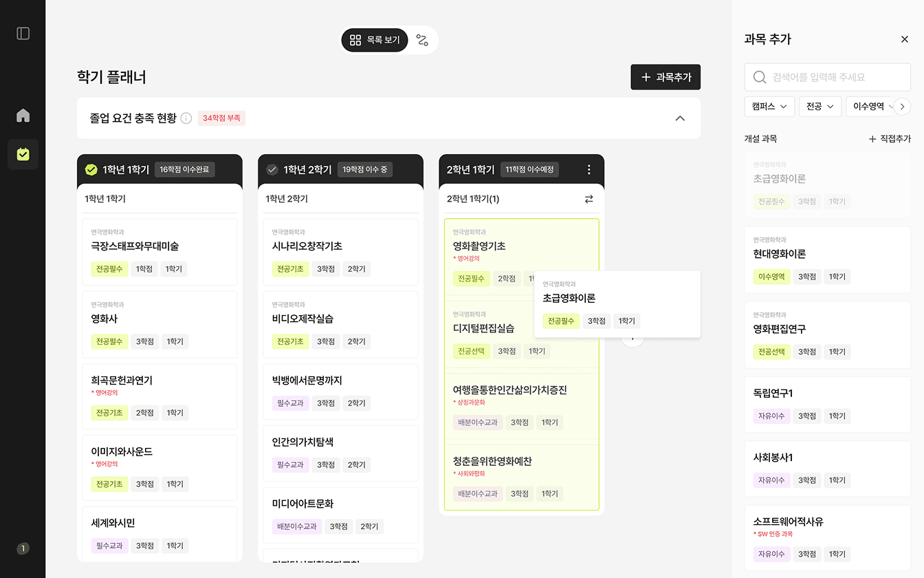Click the * SW 인증 과목 note
The image size is (924, 578).
(773, 534)
